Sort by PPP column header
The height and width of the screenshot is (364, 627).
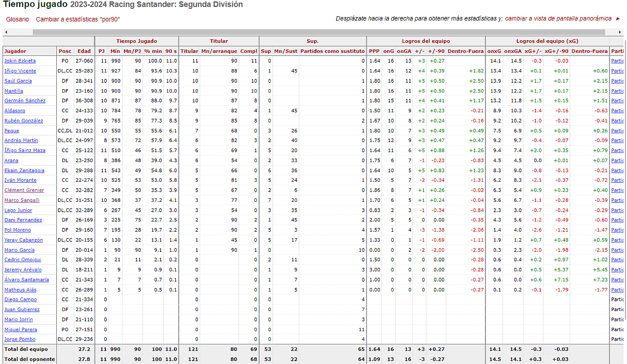tap(374, 51)
